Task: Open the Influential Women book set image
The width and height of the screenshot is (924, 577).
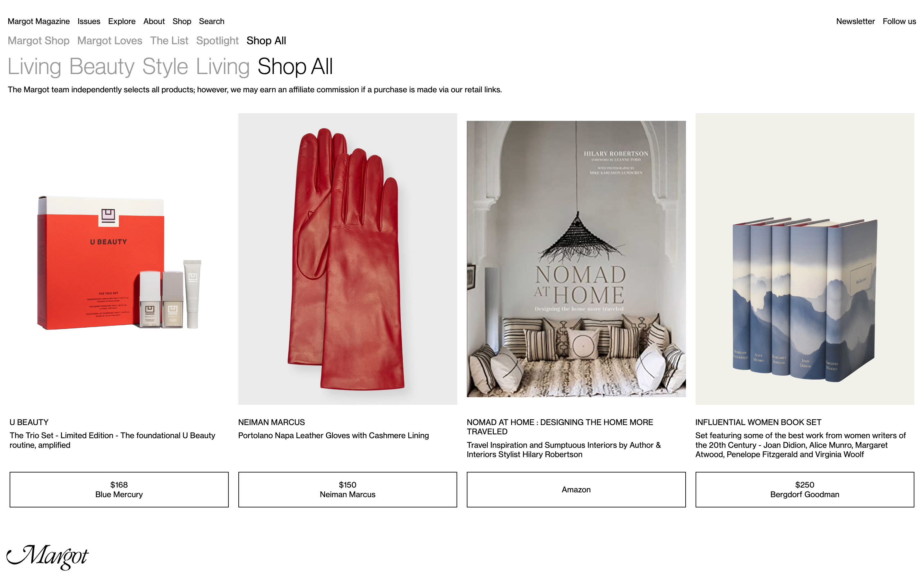Action: 805,259
